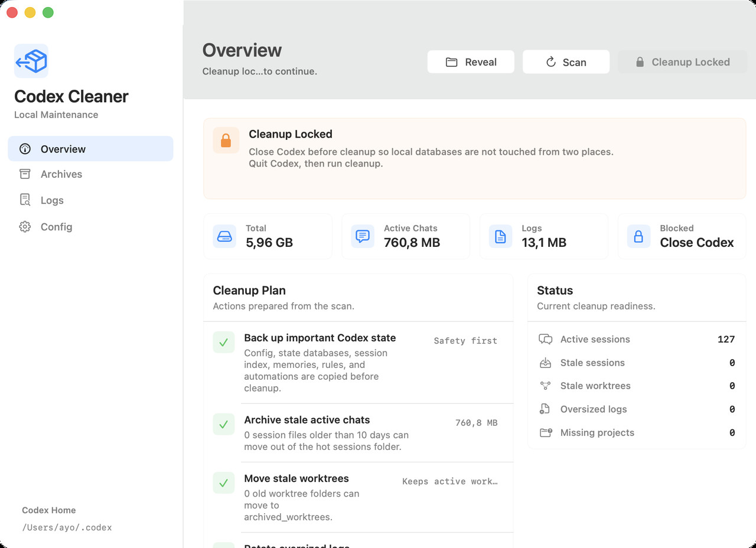The width and height of the screenshot is (756, 548).
Task: Click the Status panel heading
Action: pos(555,291)
